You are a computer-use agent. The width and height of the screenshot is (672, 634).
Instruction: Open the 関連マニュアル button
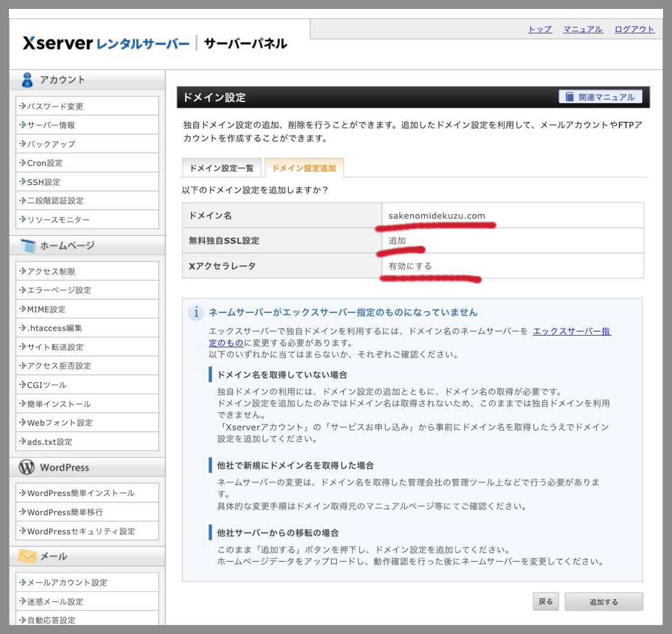[x=600, y=97]
